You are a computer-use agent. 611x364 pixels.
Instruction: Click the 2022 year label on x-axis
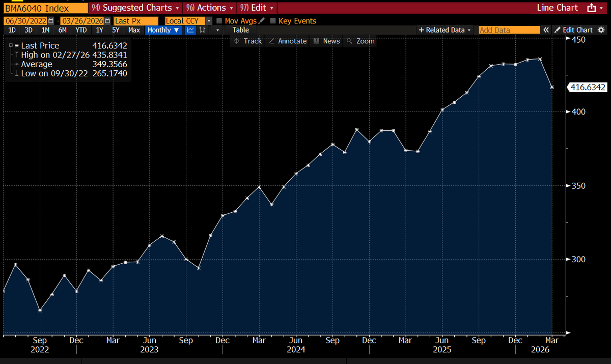40,350
